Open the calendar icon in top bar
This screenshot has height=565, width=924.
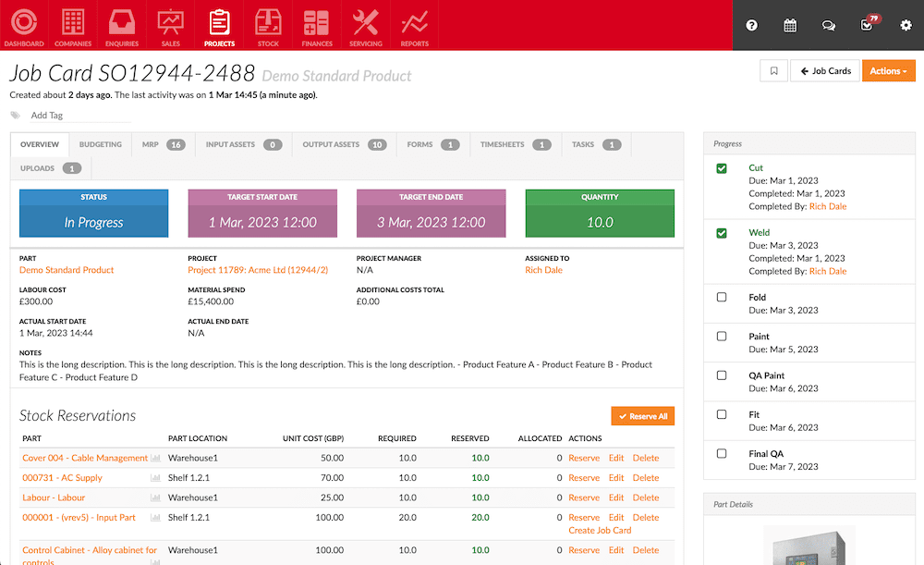tap(790, 25)
